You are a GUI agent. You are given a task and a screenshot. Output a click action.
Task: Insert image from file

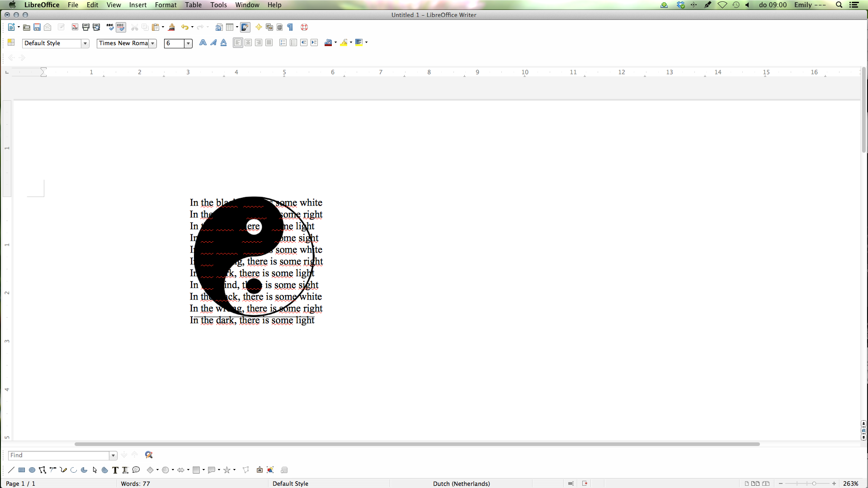click(x=270, y=470)
